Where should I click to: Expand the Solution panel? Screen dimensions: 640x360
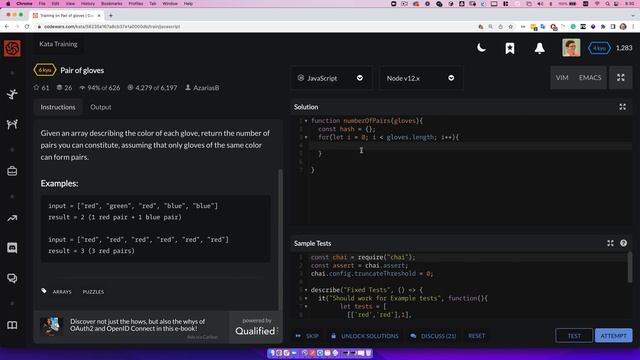pos(622,107)
